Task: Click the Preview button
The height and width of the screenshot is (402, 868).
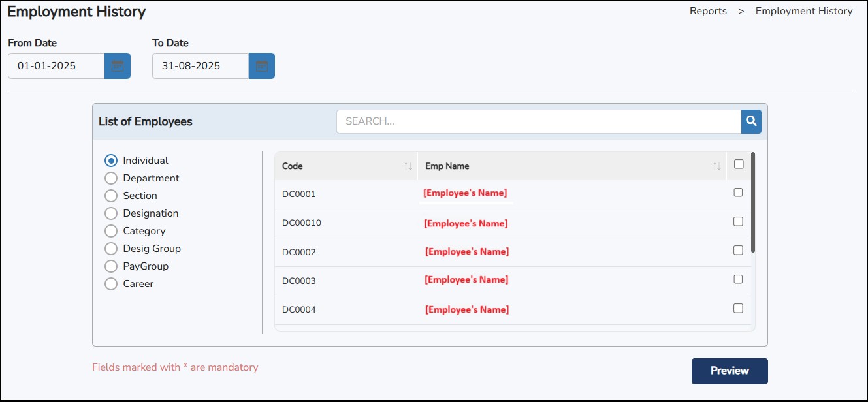Action: click(730, 371)
